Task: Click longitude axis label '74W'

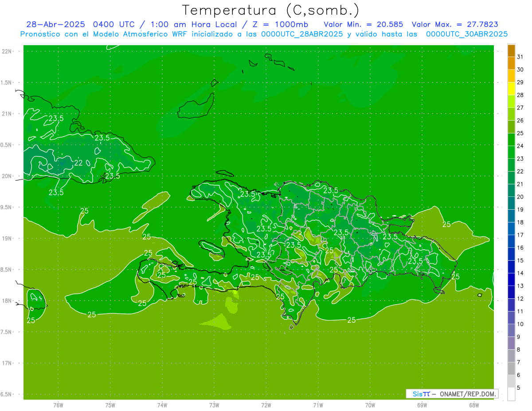Action: click(162, 405)
